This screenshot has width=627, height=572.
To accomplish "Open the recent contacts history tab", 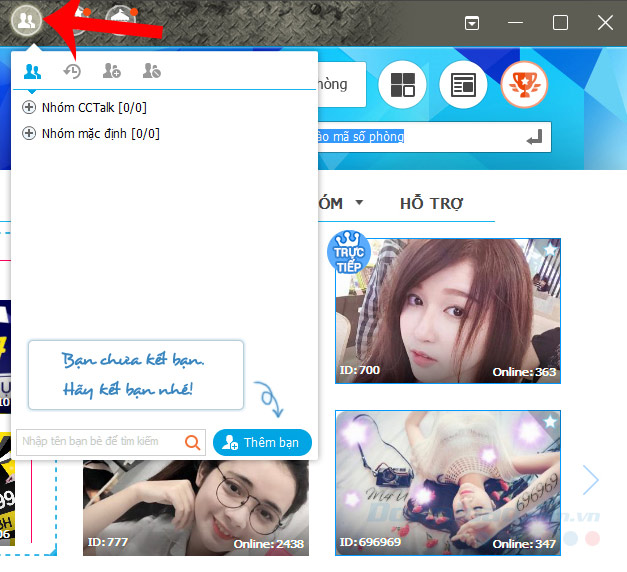I will click(72, 71).
